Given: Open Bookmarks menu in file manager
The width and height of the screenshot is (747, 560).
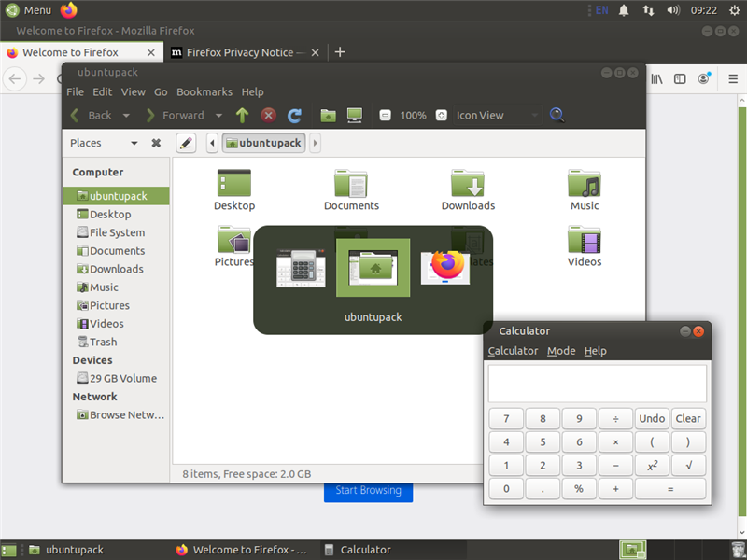Looking at the screenshot, I should [x=204, y=91].
